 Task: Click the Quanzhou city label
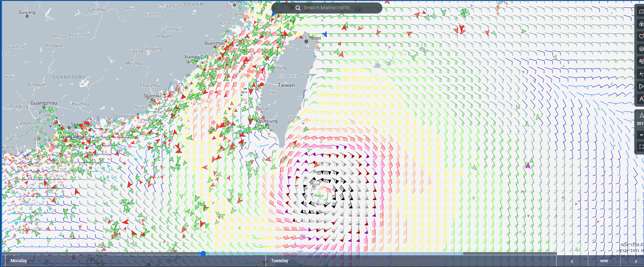coord(214,43)
